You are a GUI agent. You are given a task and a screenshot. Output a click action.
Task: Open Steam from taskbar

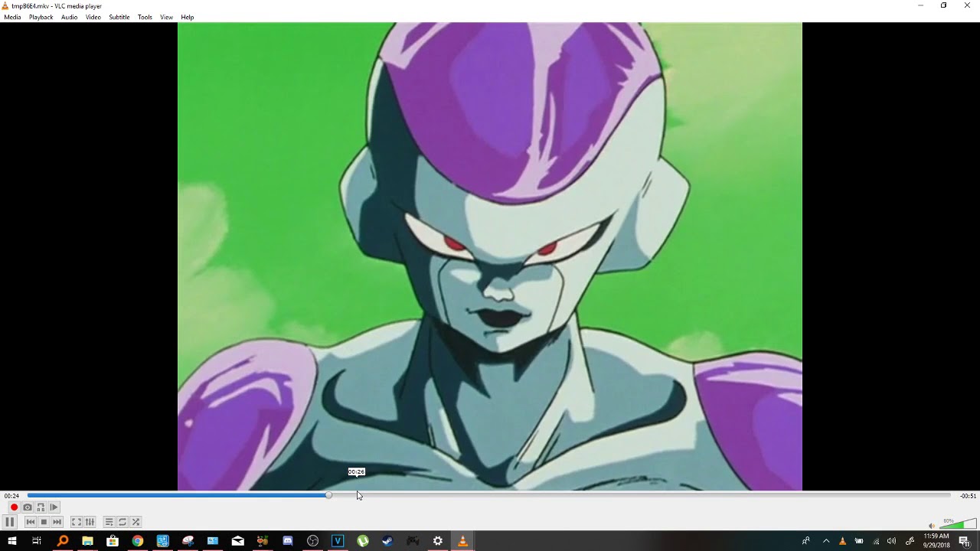pos(387,541)
